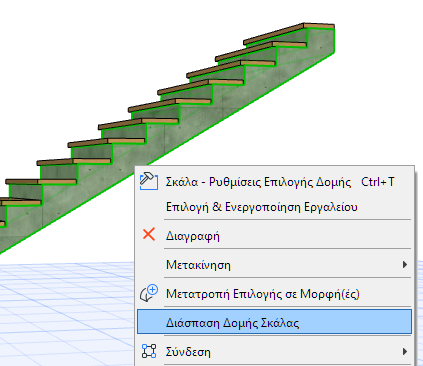Open the Σύνδεση submenu

275,352
